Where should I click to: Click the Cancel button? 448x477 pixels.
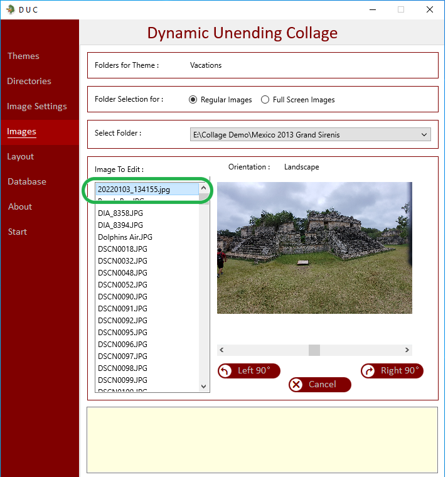(x=320, y=385)
